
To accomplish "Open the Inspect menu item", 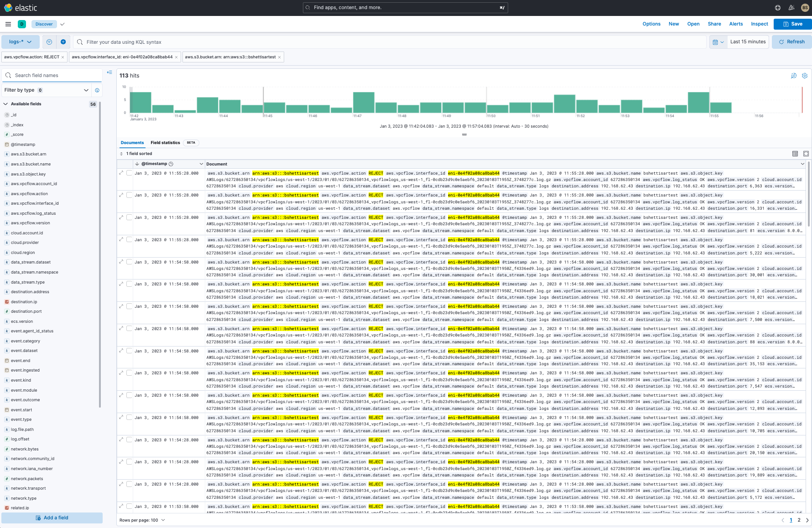I will point(759,24).
